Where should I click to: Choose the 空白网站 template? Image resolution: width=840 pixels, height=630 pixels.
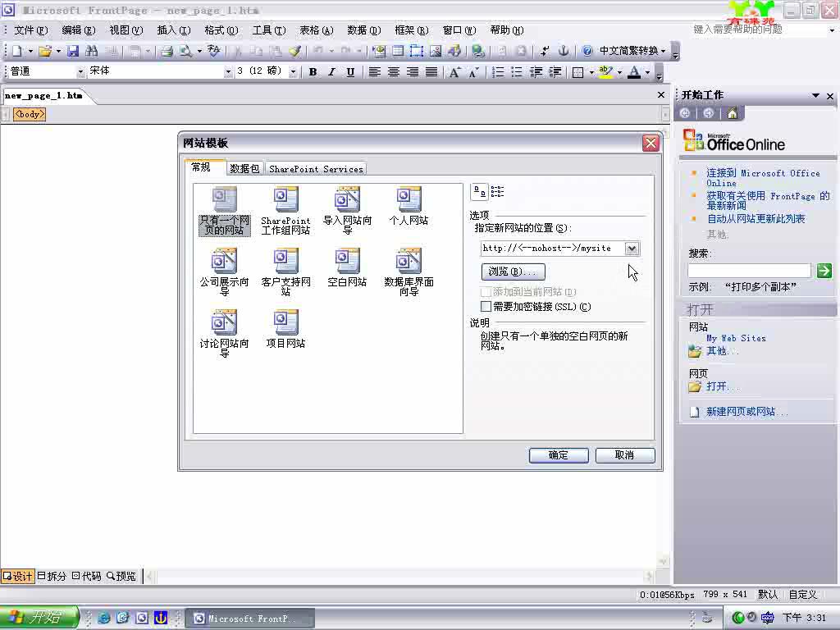pos(347,268)
